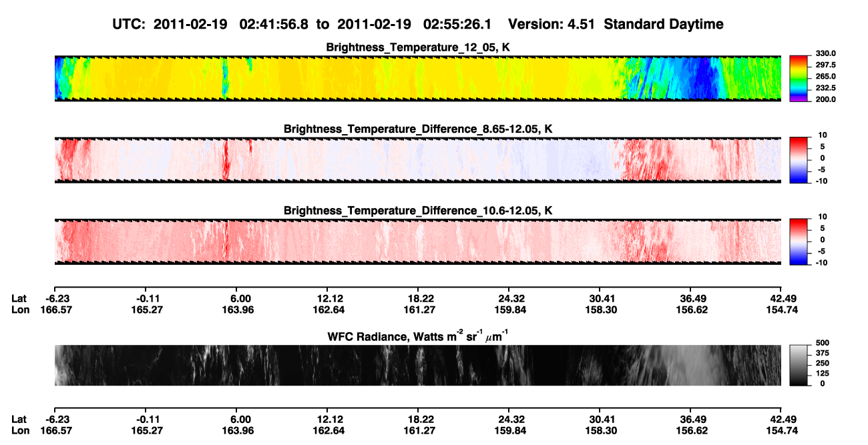
Task: Click longitude '159.84' under the 10.6-12.05 panel
Action: (x=509, y=310)
